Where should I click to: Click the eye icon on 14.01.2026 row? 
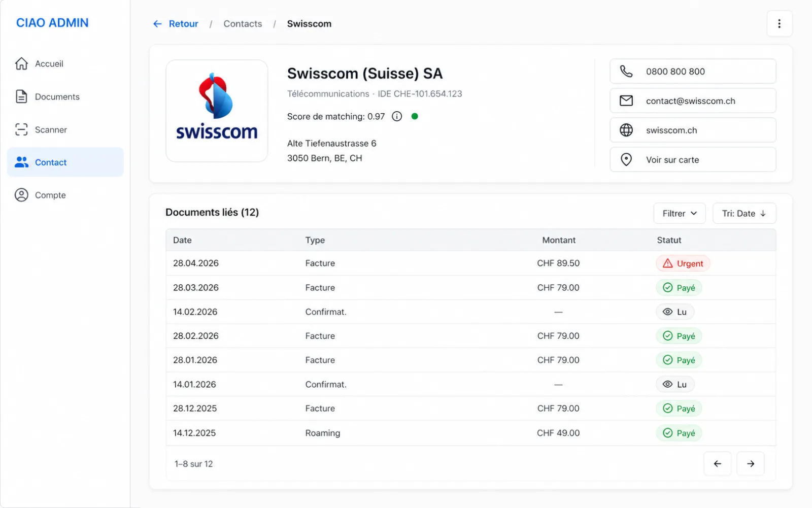click(x=668, y=385)
